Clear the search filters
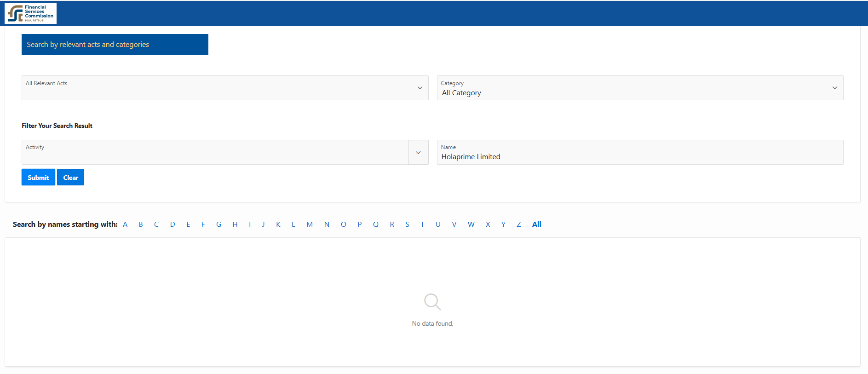The image size is (868, 374). (70, 177)
